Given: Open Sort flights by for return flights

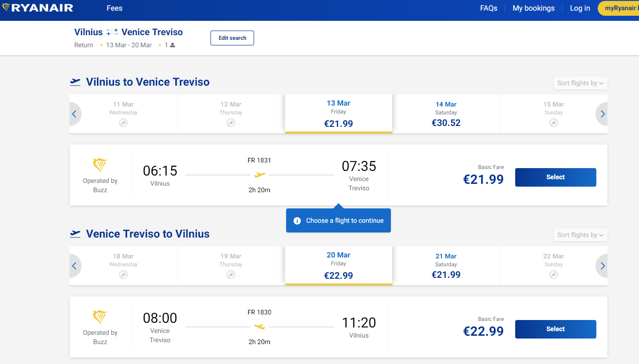Looking at the screenshot, I should [x=580, y=235].
